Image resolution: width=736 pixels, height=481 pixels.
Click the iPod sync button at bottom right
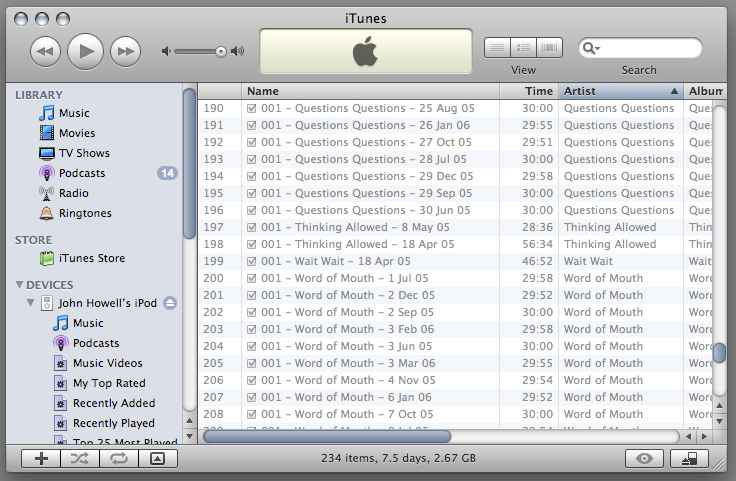click(x=689, y=458)
